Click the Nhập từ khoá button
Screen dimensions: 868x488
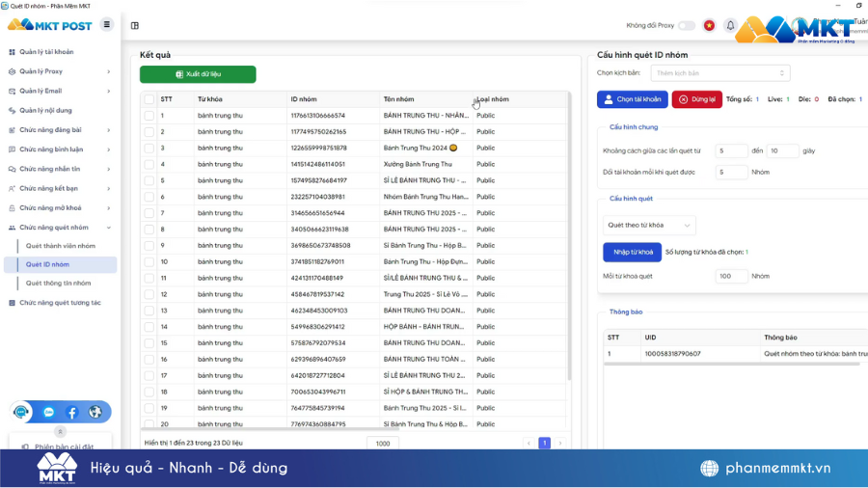tap(632, 252)
